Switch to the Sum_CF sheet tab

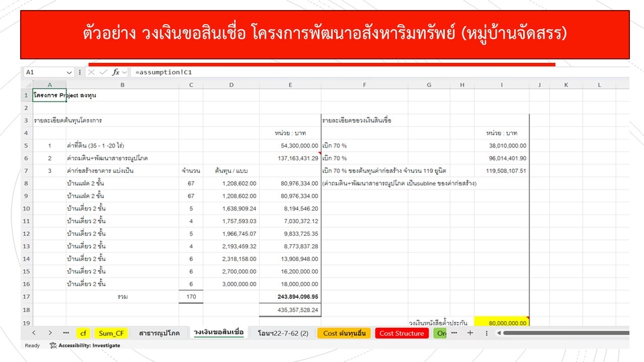[x=111, y=333]
